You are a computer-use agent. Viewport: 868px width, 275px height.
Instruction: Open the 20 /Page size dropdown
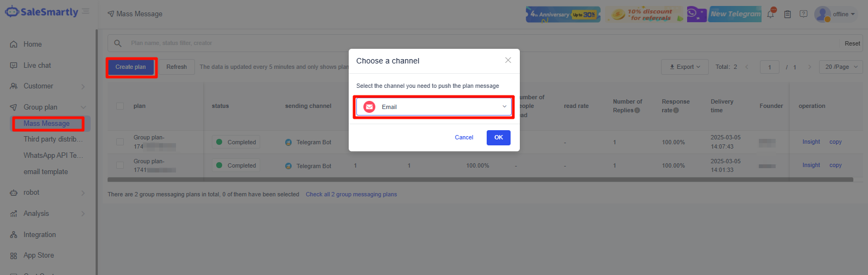tap(841, 67)
